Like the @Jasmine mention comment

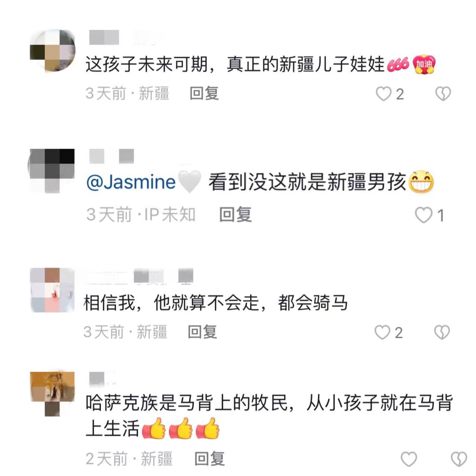[x=423, y=215]
